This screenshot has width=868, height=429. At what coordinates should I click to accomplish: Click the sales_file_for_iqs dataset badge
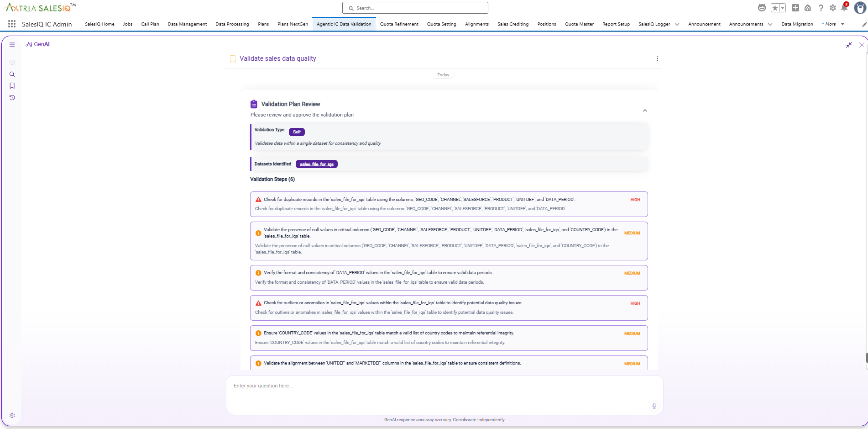[x=316, y=164]
